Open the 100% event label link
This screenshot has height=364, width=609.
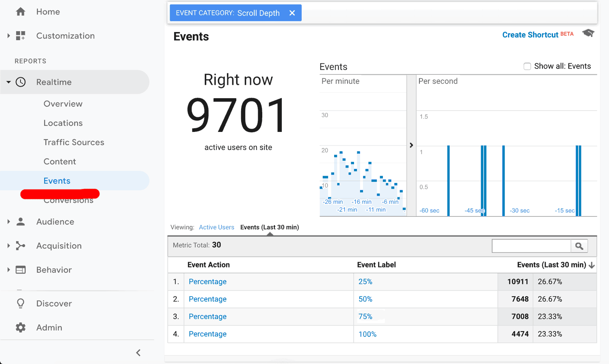[367, 334]
